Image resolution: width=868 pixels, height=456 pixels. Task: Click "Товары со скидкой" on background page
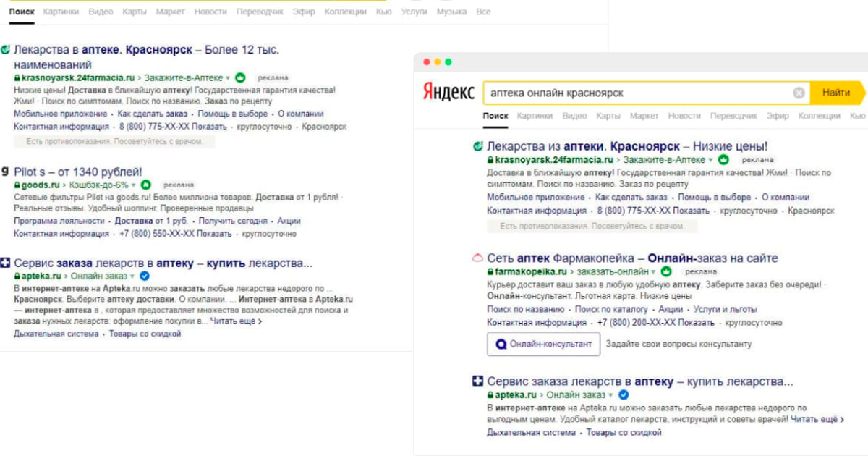(x=145, y=334)
